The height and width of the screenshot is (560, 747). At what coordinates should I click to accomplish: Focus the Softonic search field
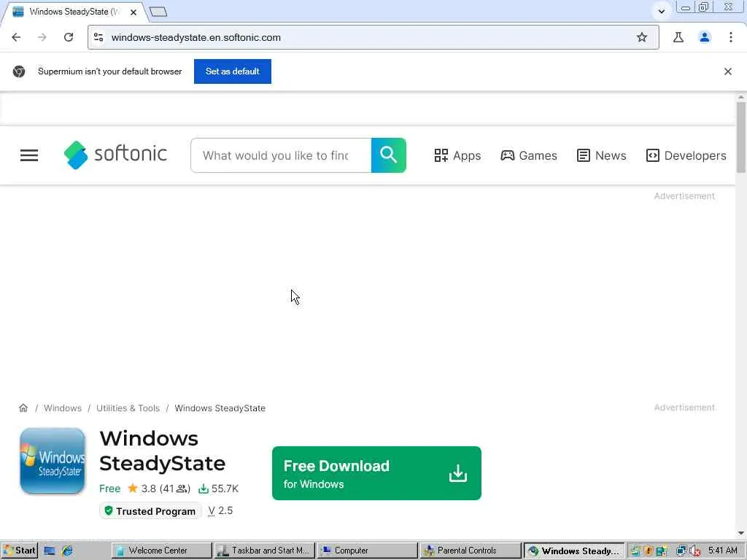coord(281,155)
